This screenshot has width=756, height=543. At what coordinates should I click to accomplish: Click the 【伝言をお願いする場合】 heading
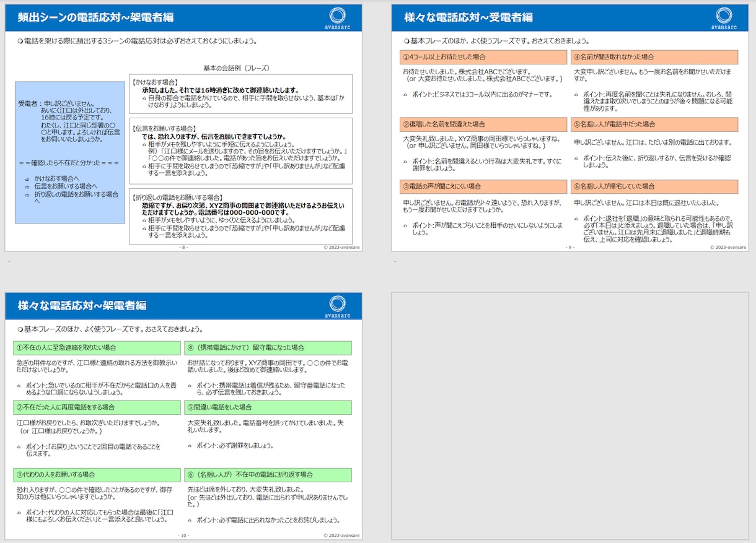164,128
